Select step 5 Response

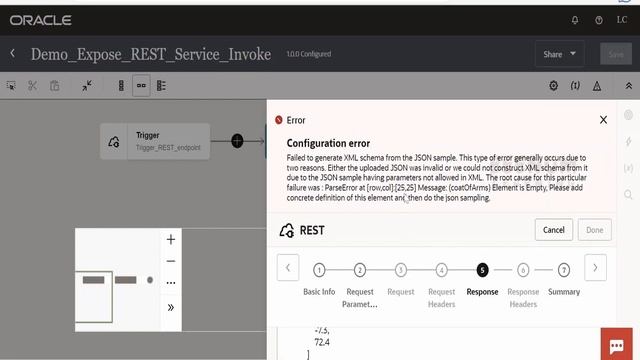click(482, 270)
